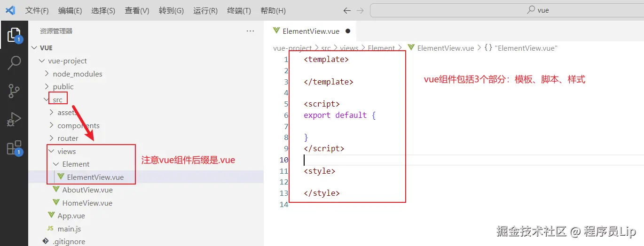Place cursor on the export default line
Image resolution: width=644 pixels, height=246 pixels.
(339, 115)
